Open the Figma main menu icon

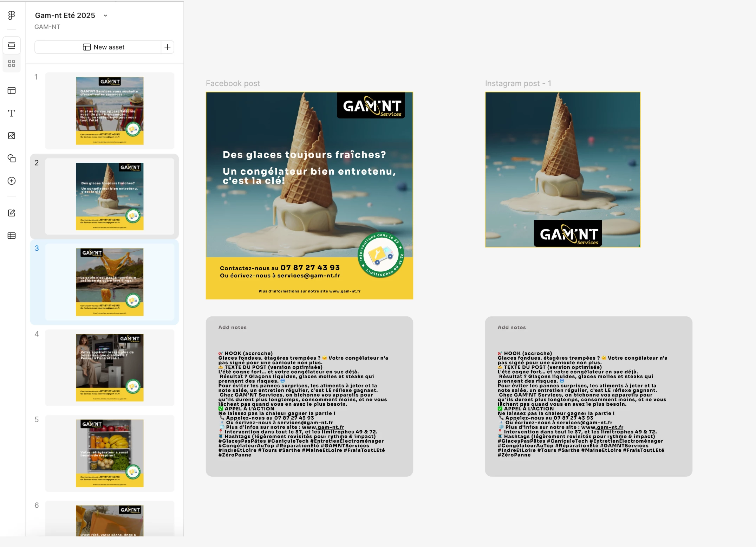click(12, 15)
